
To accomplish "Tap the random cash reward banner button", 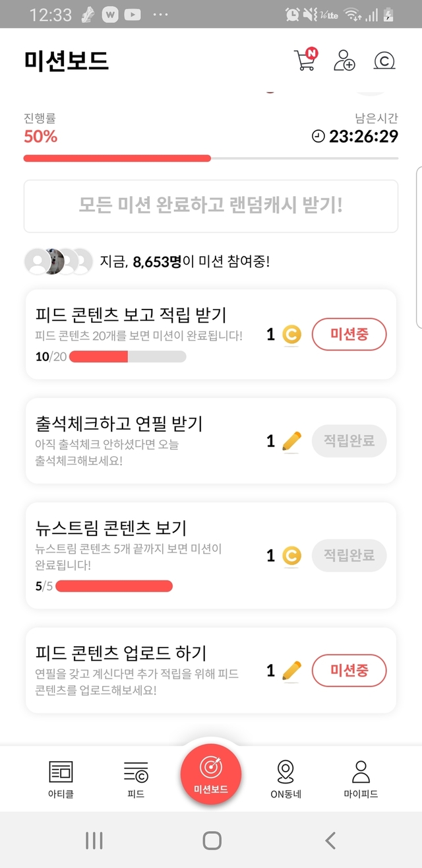I will click(x=211, y=206).
